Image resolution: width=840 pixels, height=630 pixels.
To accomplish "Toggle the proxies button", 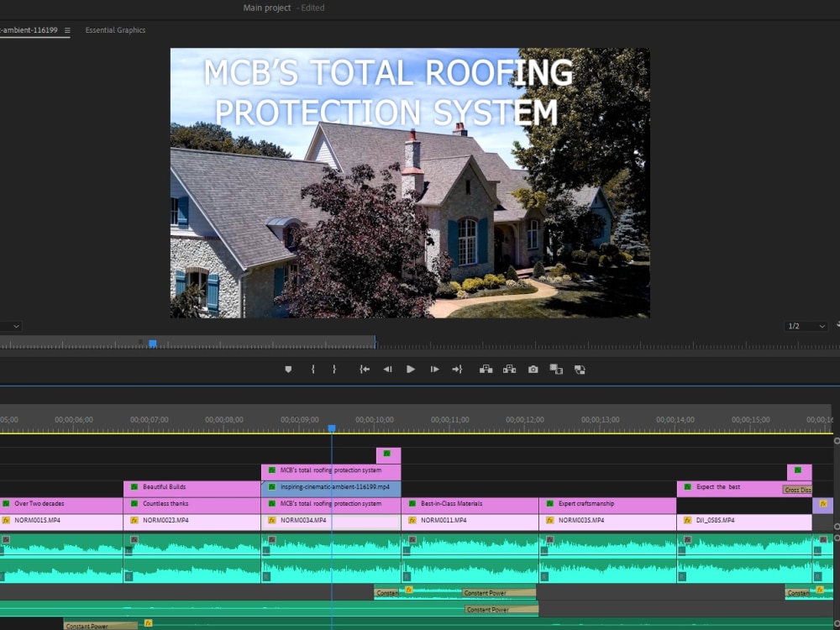I will click(x=580, y=369).
